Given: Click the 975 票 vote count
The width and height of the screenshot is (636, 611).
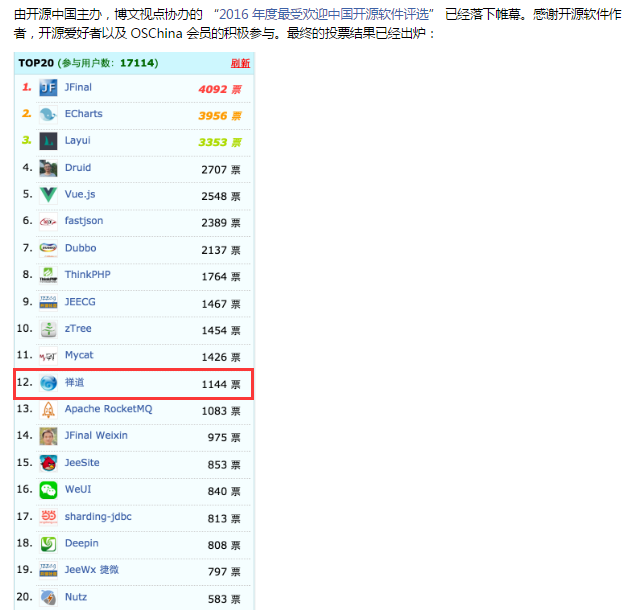Looking at the screenshot, I should tap(224, 437).
